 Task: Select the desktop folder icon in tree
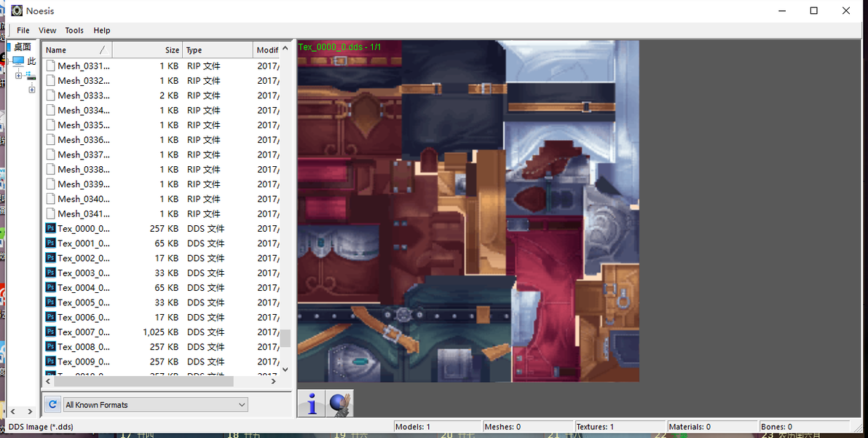(9, 47)
